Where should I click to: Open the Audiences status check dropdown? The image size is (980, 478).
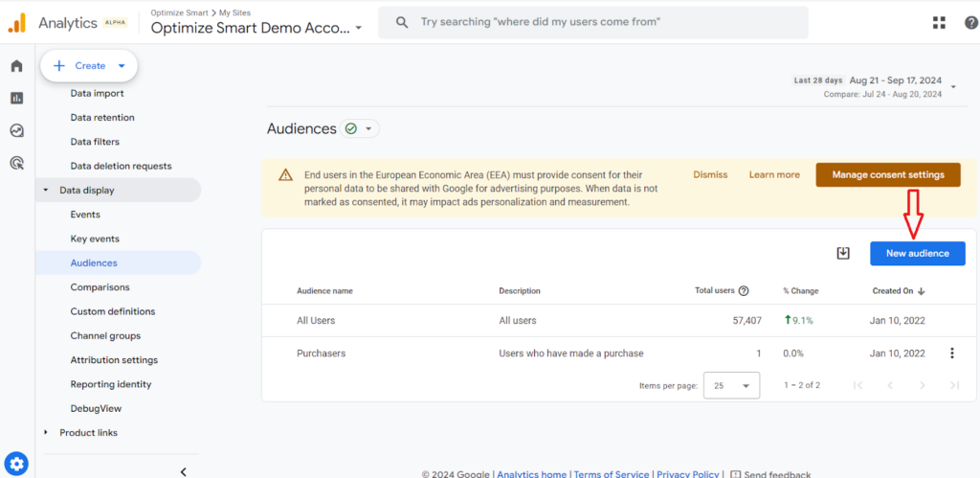pyautogui.click(x=360, y=129)
